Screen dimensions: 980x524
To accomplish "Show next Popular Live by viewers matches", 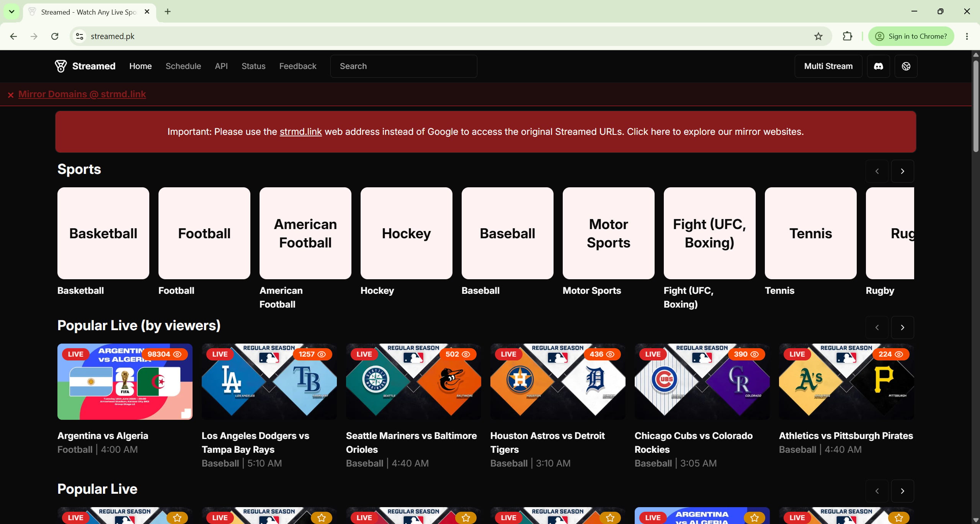I will (x=902, y=327).
